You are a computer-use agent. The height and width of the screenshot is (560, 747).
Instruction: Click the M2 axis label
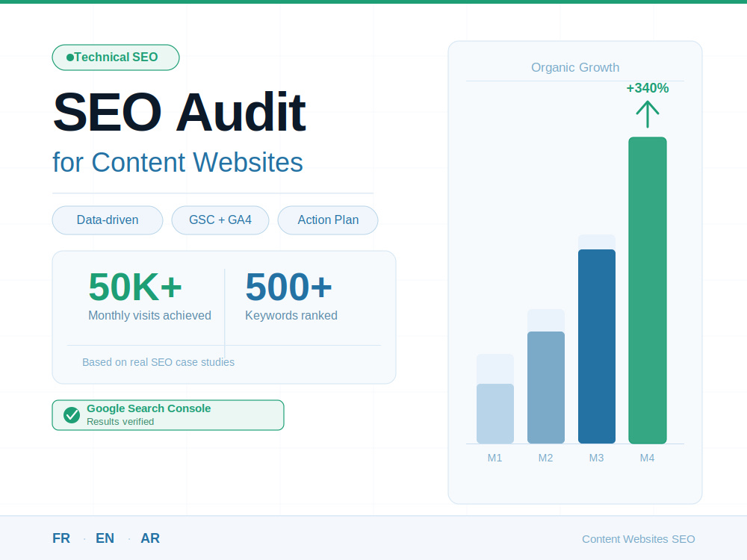point(545,458)
